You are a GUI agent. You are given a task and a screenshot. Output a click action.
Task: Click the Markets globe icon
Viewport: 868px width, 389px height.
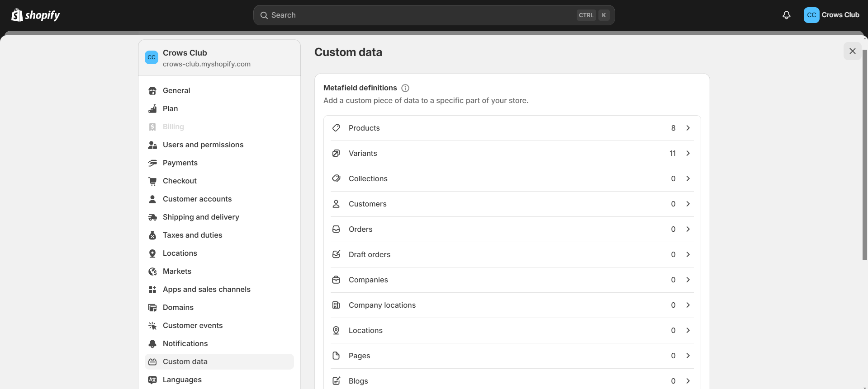click(152, 271)
